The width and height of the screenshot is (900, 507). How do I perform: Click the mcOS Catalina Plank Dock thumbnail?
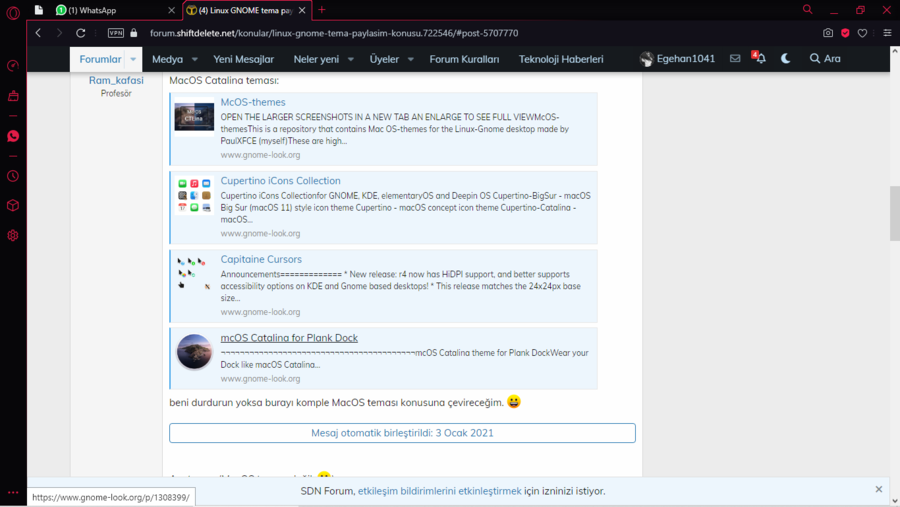pyautogui.click(x=194, y=352)
